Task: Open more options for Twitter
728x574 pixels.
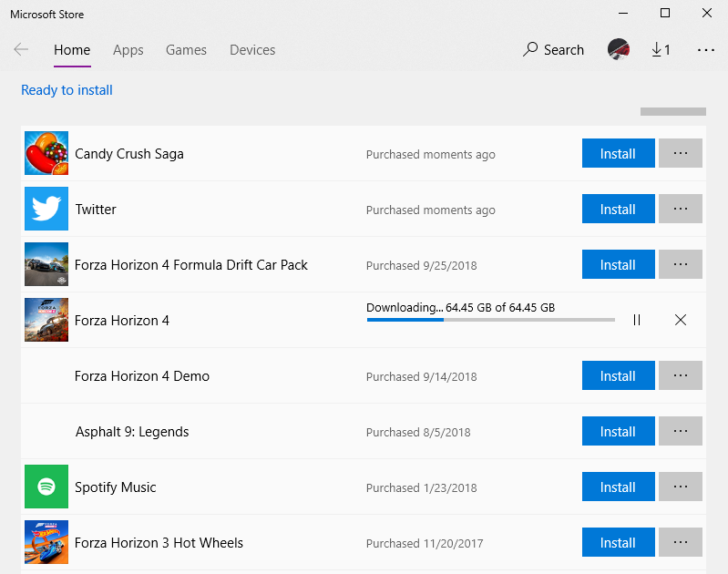Action: (x=681, y=209)
